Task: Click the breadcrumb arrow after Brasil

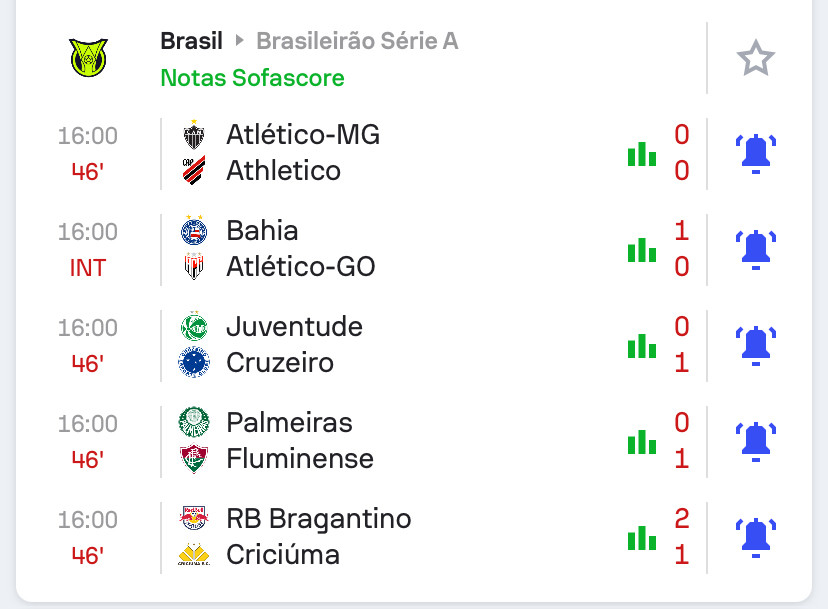Action: click(239, 40)
